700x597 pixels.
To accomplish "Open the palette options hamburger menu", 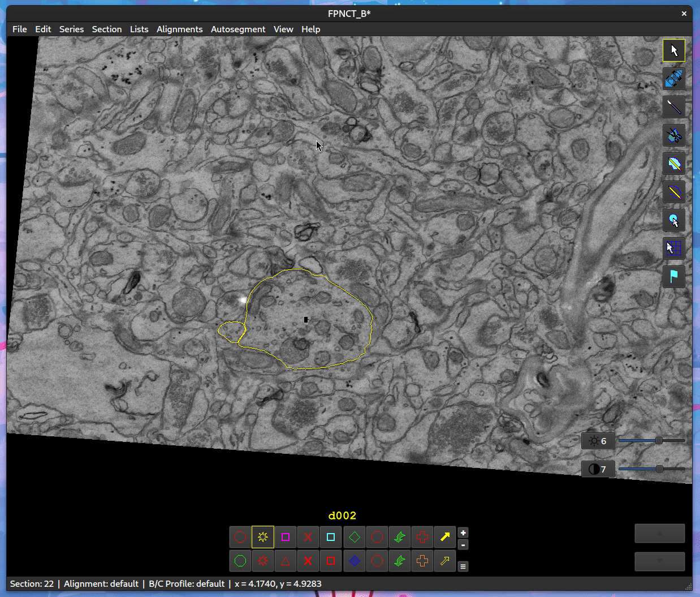I will (463, 566).
